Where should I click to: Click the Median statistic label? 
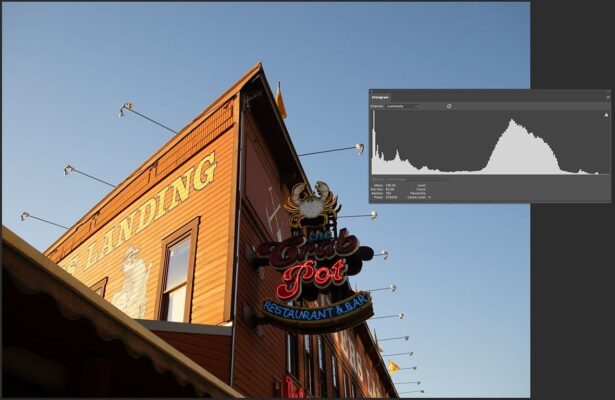[x=377, y=193]
